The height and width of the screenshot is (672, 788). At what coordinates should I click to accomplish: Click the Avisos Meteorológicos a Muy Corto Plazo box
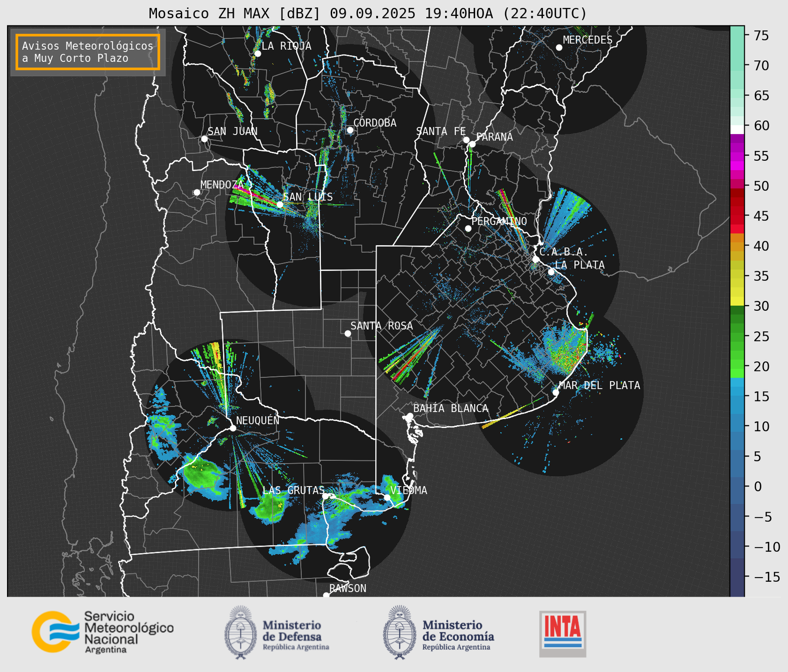(x=88, y=52)
